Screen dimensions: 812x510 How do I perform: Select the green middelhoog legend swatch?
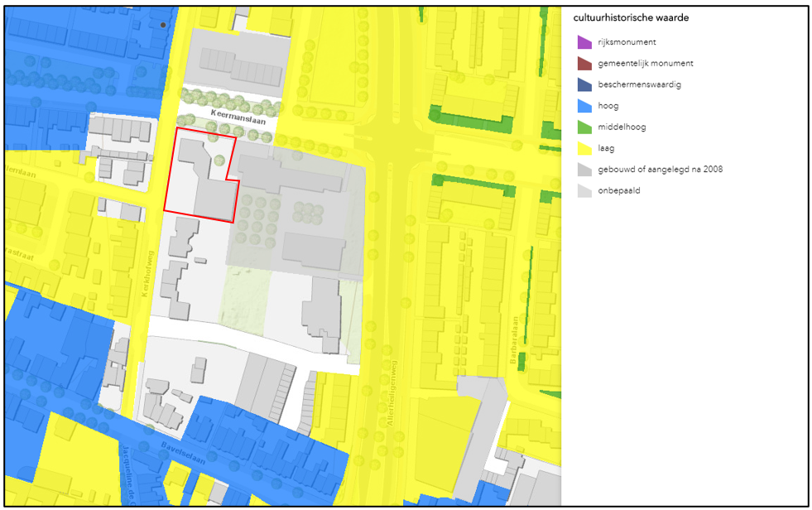(584, 127)
